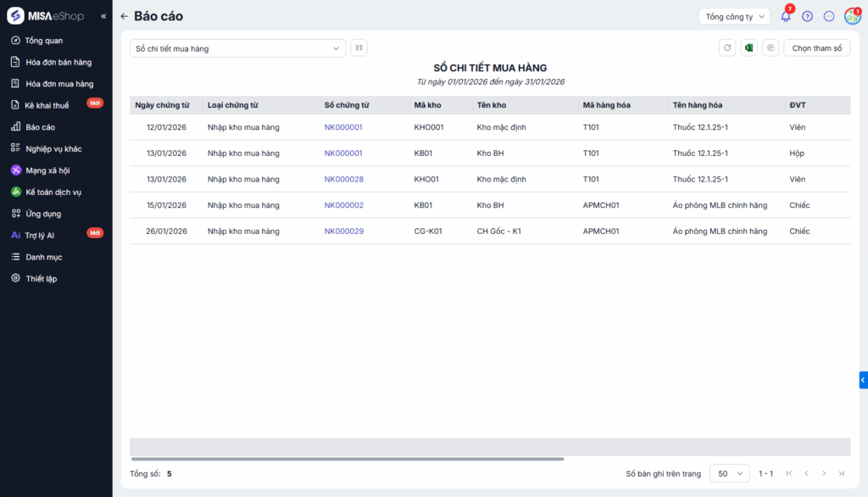Open voucher link NK000028
Image resolution: width=868 pixels, height=497 pixels.
pyautogui.click(x=343, y=179)
